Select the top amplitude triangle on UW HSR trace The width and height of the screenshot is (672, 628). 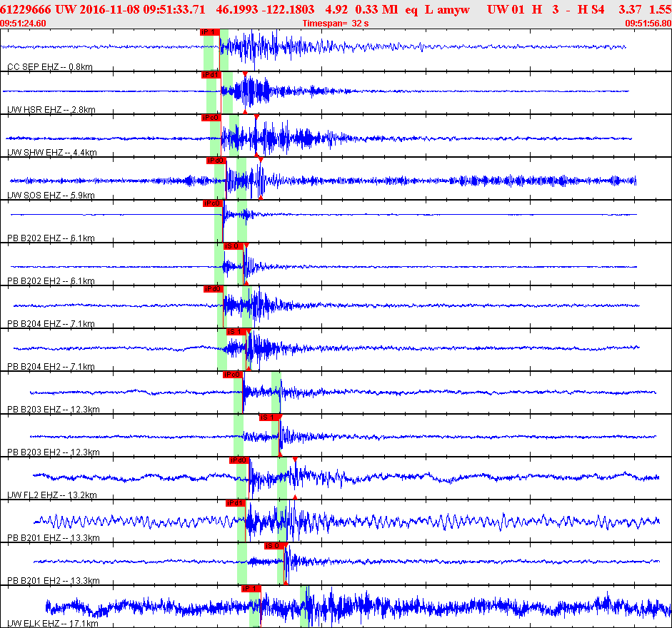click(x=245, y=74)
